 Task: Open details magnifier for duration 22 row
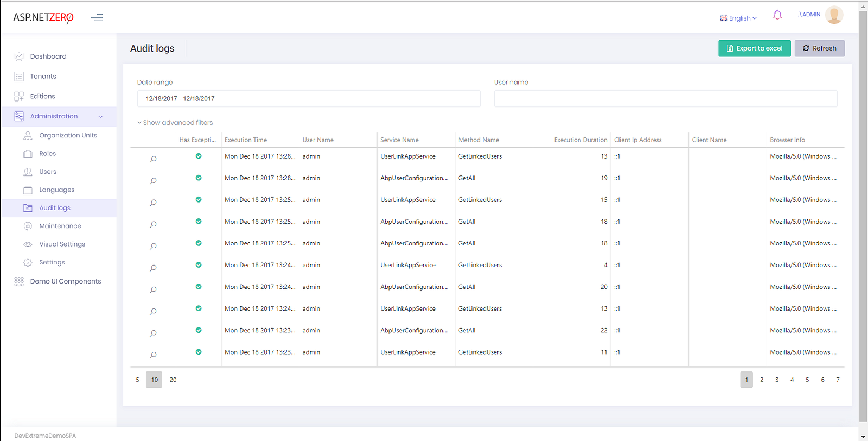point(153,333)
